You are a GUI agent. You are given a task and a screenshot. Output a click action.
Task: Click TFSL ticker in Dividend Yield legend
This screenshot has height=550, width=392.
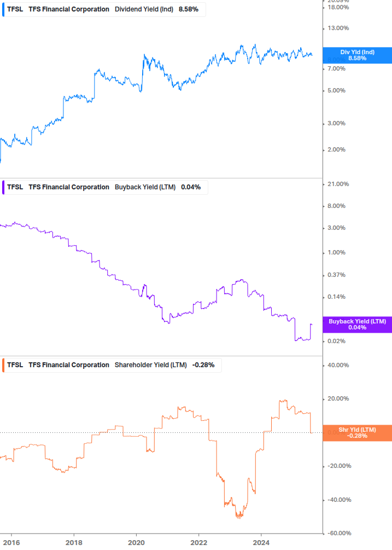(15, 9)
